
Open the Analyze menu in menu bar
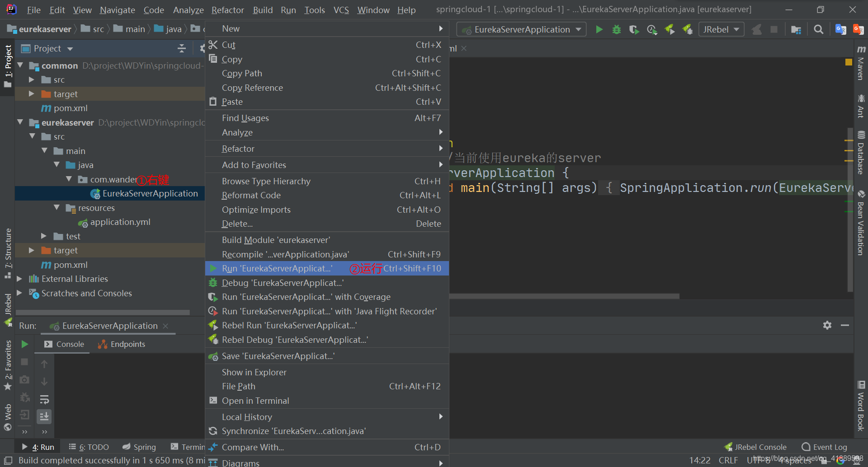click(x=188, y=10)
